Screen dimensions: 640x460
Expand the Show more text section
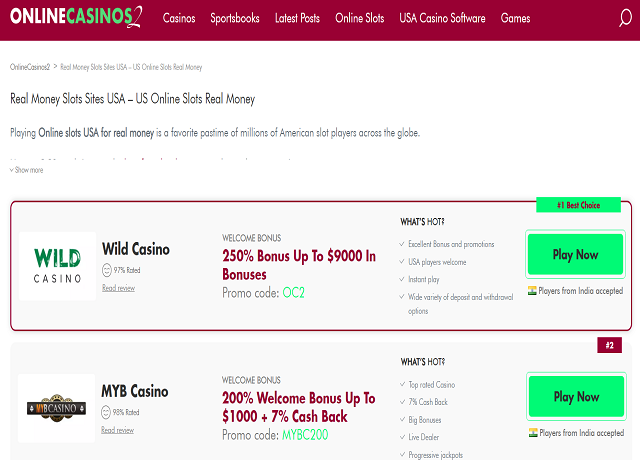(x=27, y=170)
